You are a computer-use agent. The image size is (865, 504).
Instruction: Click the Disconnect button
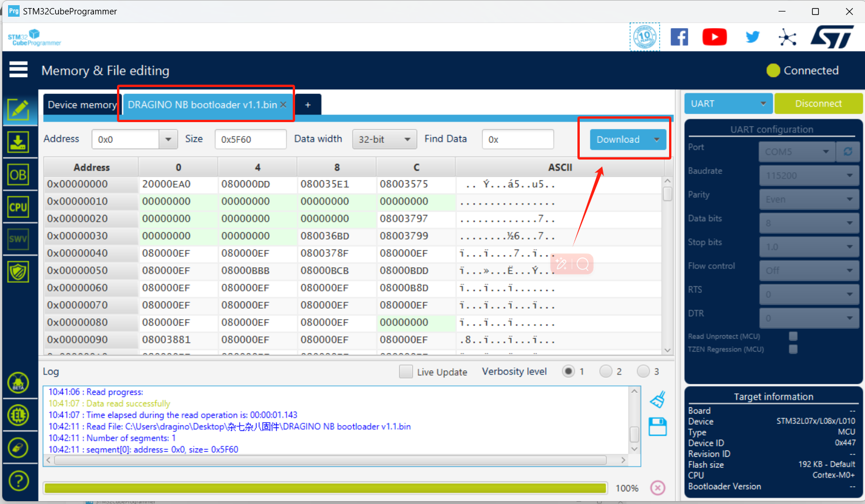818,104
